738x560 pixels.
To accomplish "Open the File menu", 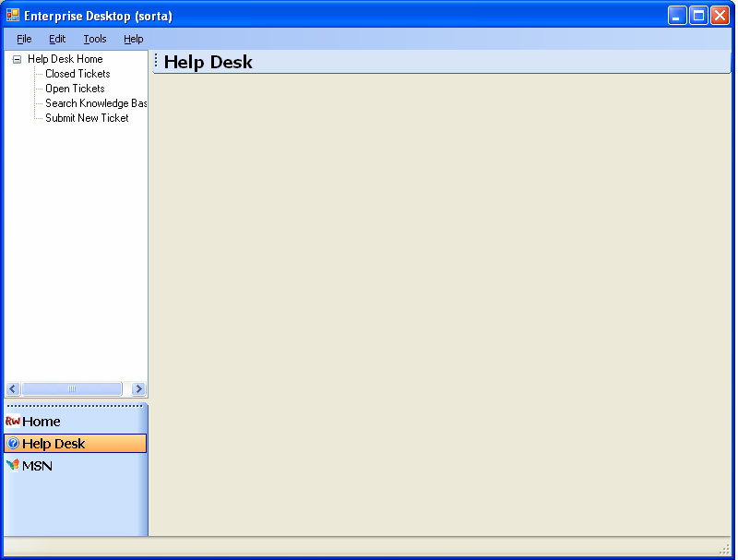I will (x=24, y=39).
